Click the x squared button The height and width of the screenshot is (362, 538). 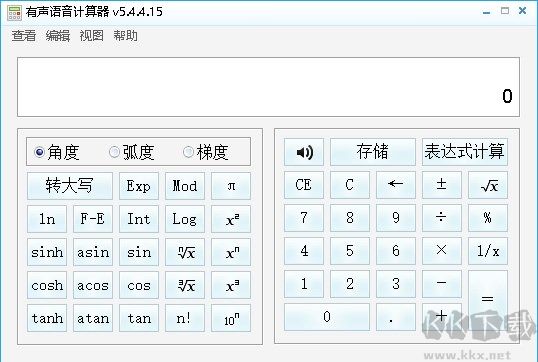231,219
